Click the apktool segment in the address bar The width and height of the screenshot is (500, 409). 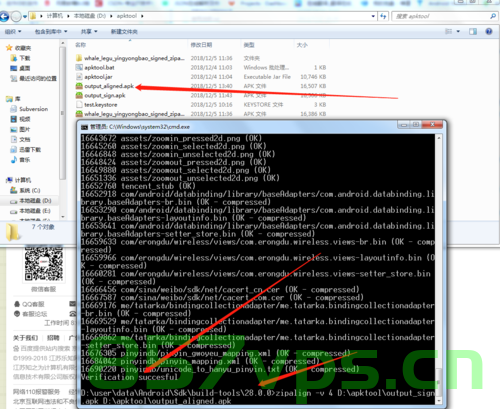pyautogui.click(x=127, y=16)
